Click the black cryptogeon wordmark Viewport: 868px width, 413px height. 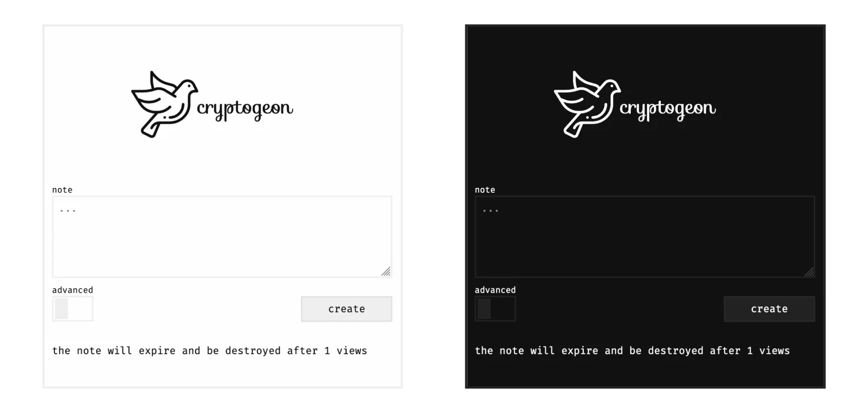click(x=245, y=109)
